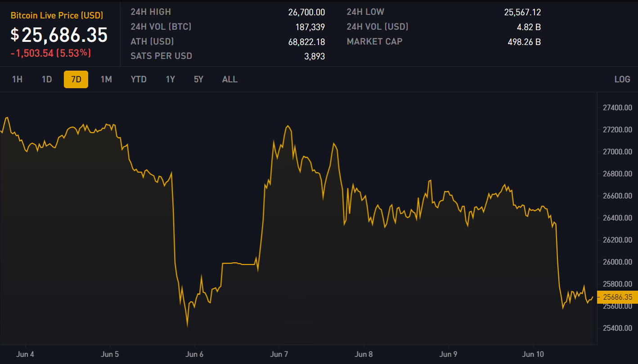Select the 1H time range

click(x=17, y=80)
